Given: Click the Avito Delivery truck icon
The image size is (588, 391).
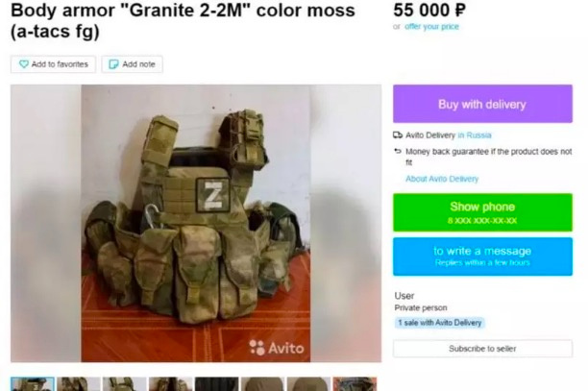Looking at the screenshot, I should (x=398, y=134).
